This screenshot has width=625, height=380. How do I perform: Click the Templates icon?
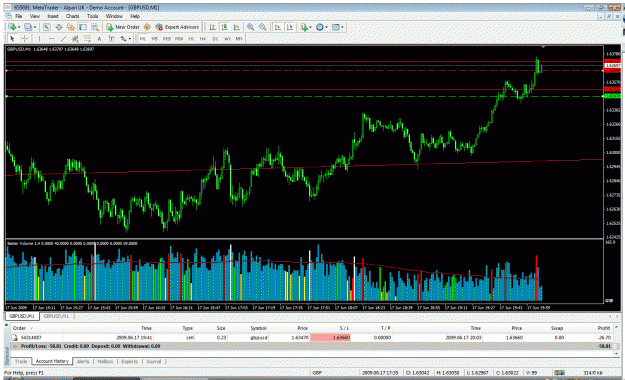[x=336, y=27]
